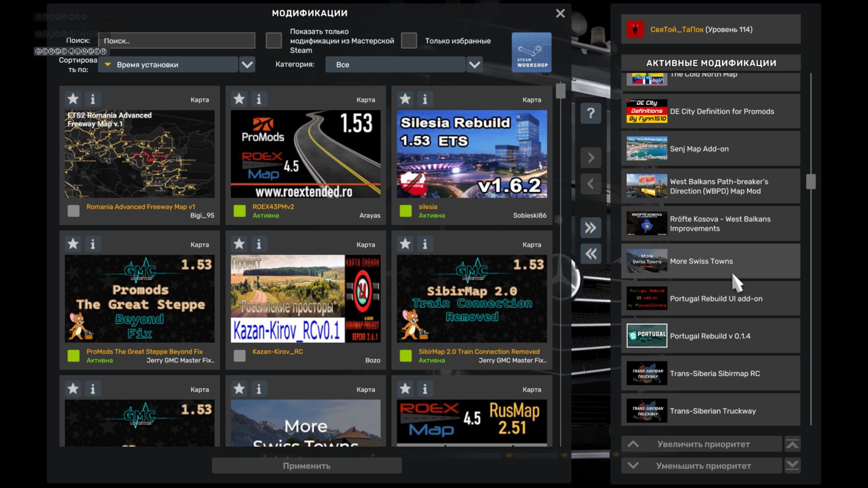
Task: Favorite Romania Advanced Freeway Map mod star
Action: [73, 99]
